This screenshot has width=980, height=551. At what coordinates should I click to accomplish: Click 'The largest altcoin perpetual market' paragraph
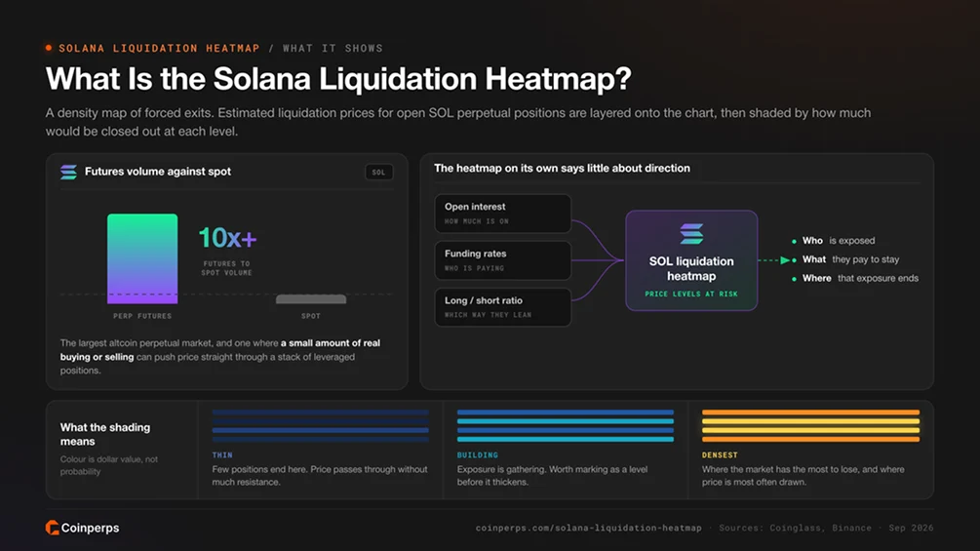[220, 357]
